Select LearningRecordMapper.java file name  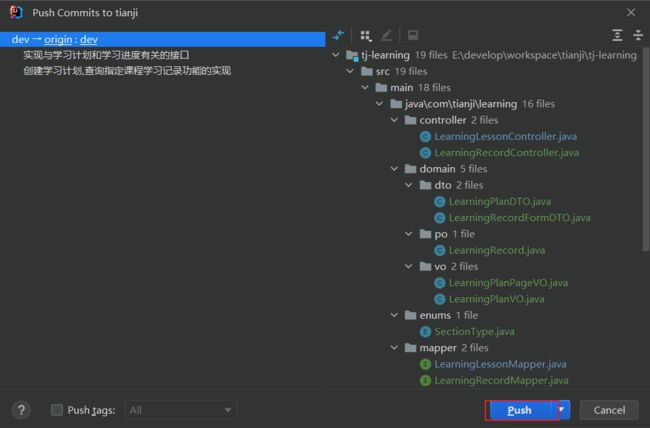pyautogui.click(x=501, y=380)
